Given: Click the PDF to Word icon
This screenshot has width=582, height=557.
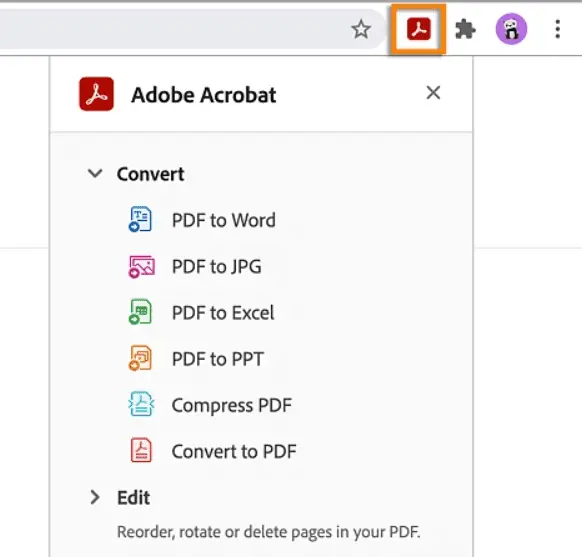Looking at the screenshot, I should pyautogui.click(x=140, y=219).
